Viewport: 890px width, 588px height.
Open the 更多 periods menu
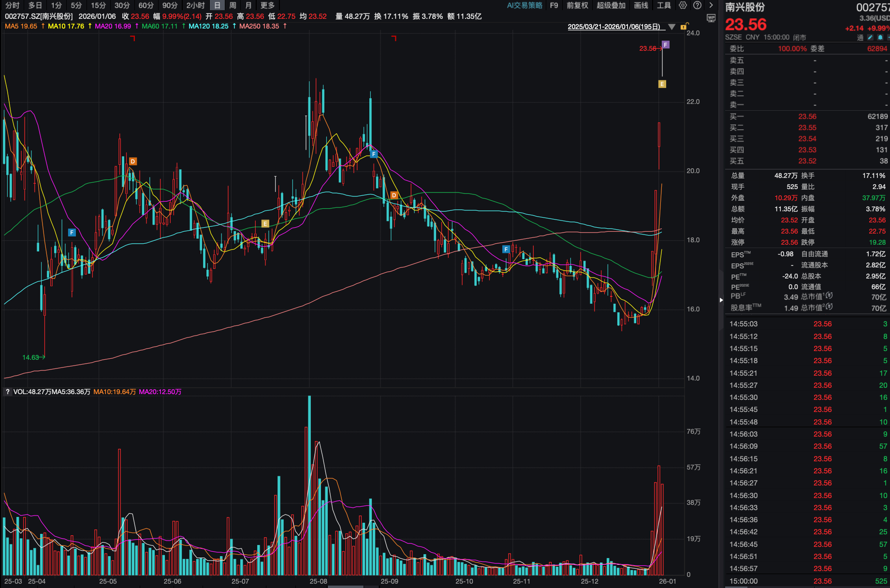[267, 5]
